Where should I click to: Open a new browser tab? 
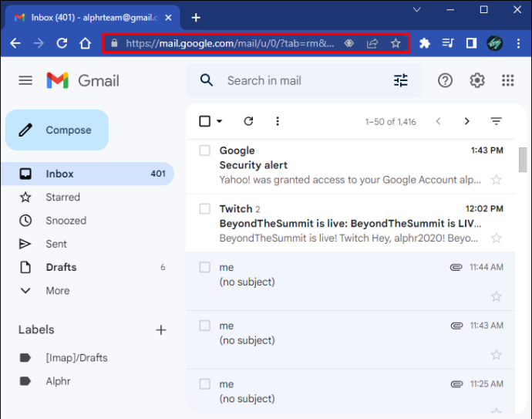(196, 18)
